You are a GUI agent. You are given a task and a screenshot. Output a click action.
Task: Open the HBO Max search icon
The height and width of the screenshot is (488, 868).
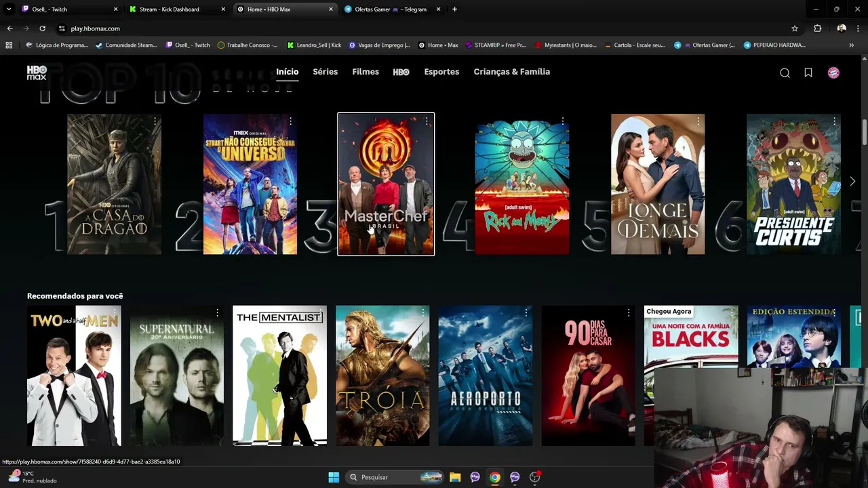785,73
